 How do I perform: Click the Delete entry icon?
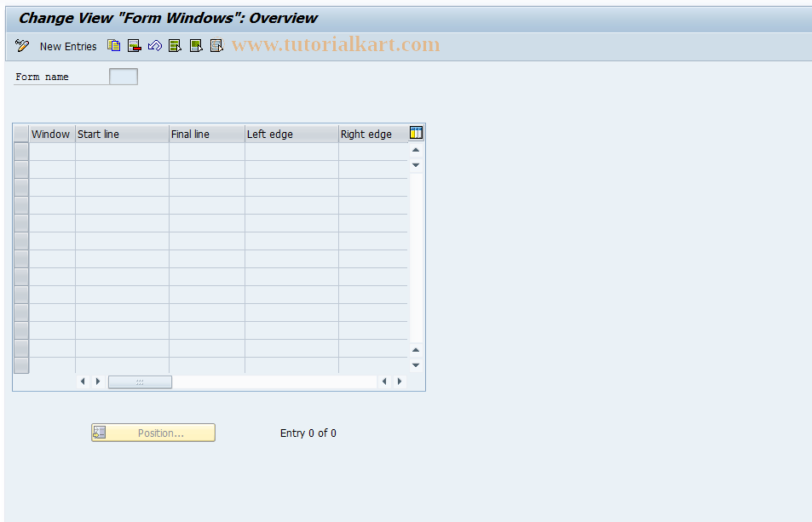pos(134,46)
